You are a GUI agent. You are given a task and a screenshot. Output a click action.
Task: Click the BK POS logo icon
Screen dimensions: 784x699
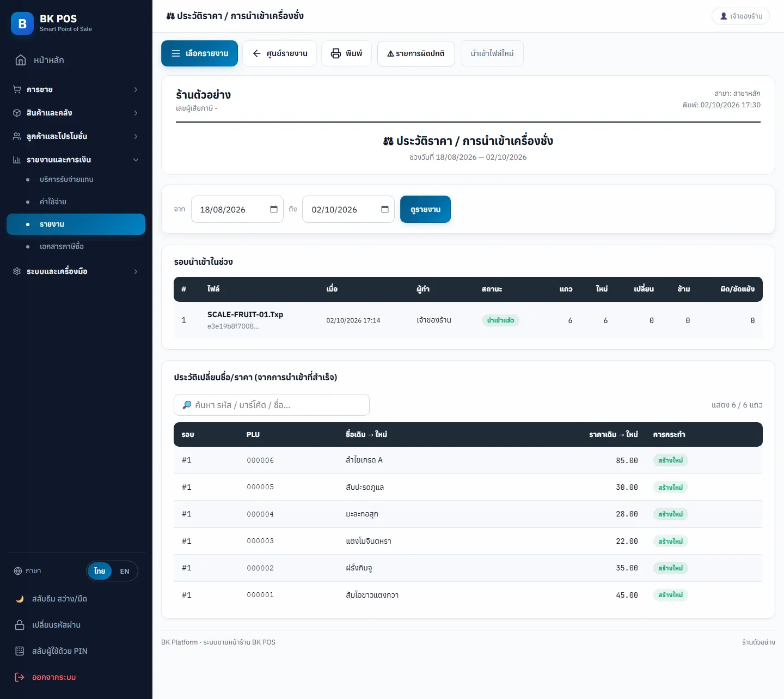point(22,23)
